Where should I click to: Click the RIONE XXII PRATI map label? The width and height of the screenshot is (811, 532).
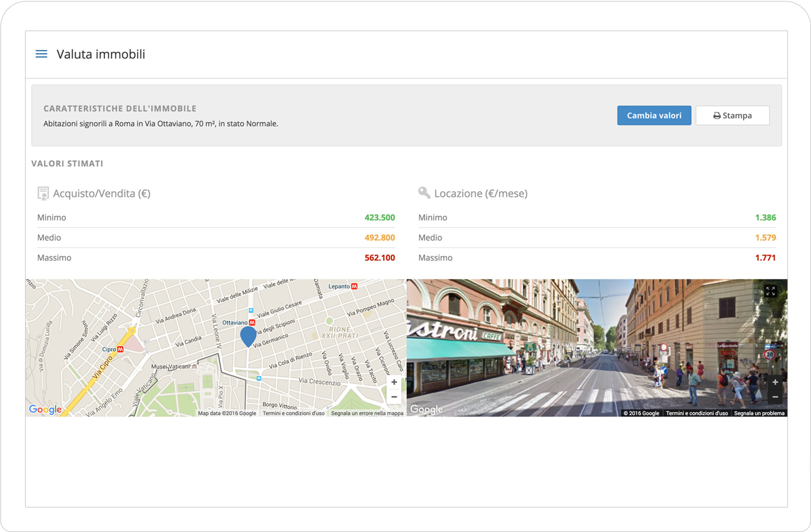point(340,333)
